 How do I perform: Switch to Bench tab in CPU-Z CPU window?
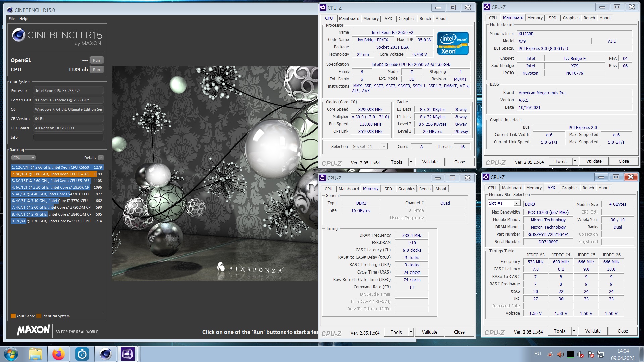[425, 19]
